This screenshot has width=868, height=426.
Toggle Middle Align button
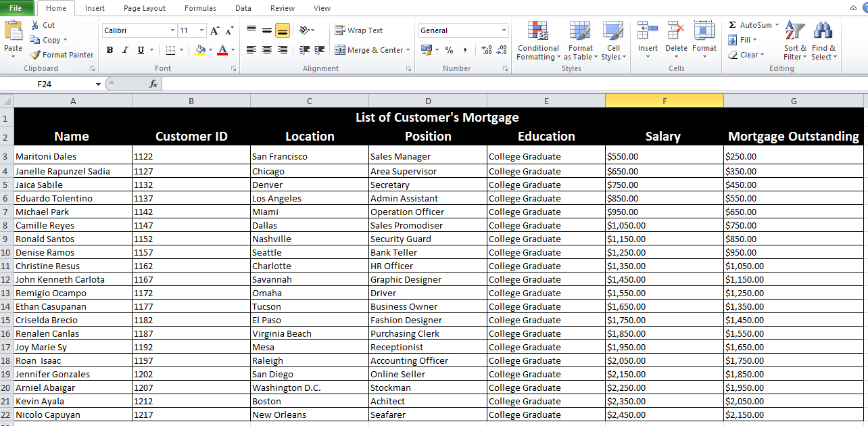point(267,30)
